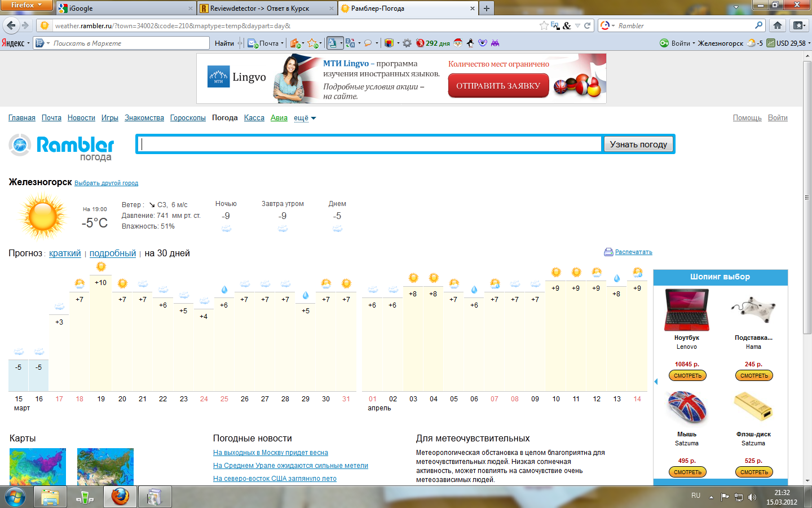
Task: Click the Firefox Home button
Action: (778, 25)
